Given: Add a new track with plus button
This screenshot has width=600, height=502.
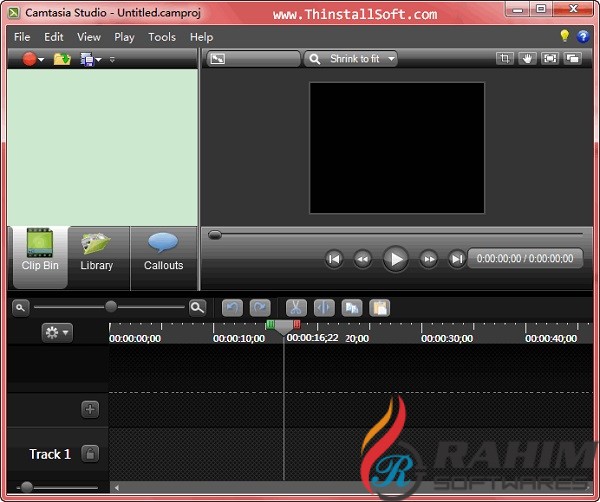Looking at the screenshot, I should tap(90, 409).
